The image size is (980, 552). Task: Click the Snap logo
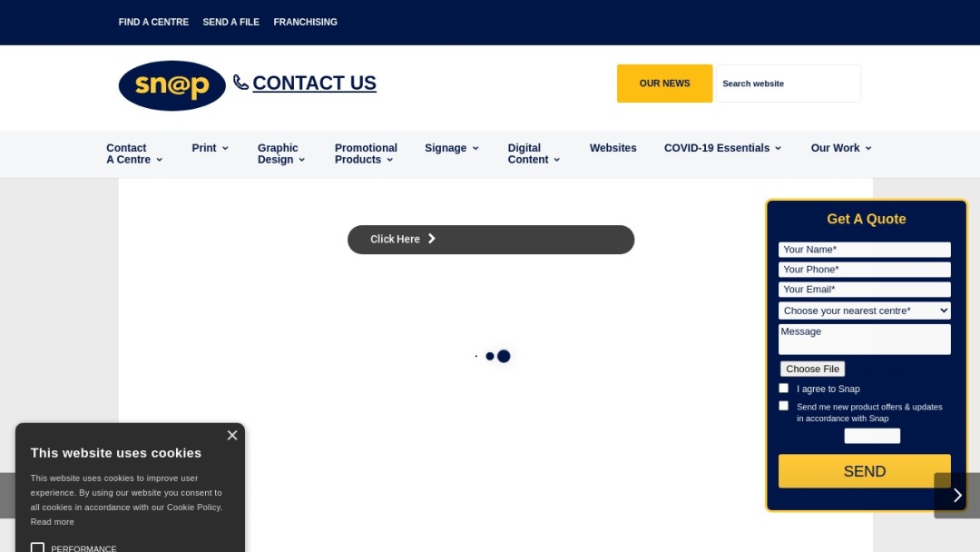tap(171, 85)
